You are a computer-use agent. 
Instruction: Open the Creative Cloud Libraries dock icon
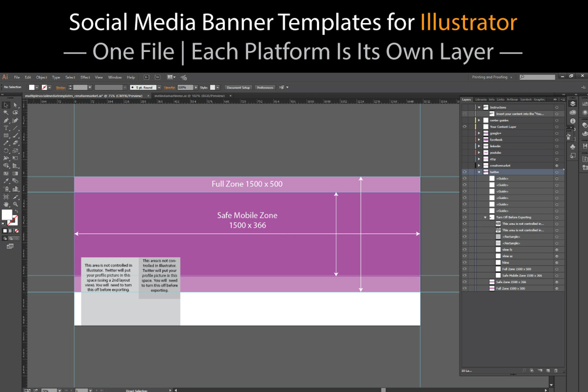coord(573,112)
